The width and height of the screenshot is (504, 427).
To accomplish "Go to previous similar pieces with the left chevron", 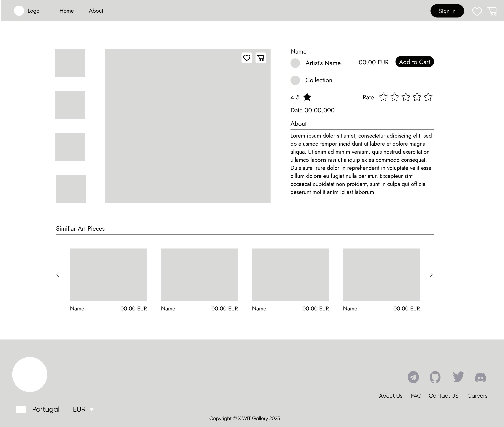I will click(x=58, y=275).
